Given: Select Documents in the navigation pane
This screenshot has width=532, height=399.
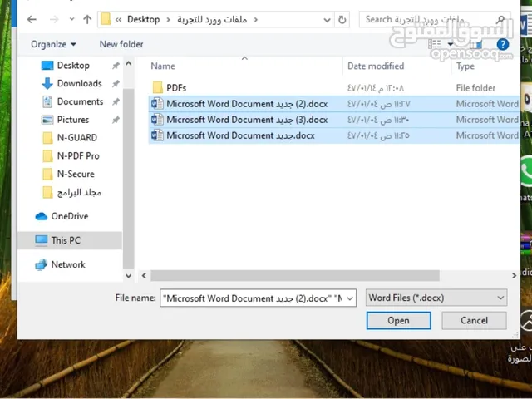Looking at the screenshot, I should [x=80, y=101].
